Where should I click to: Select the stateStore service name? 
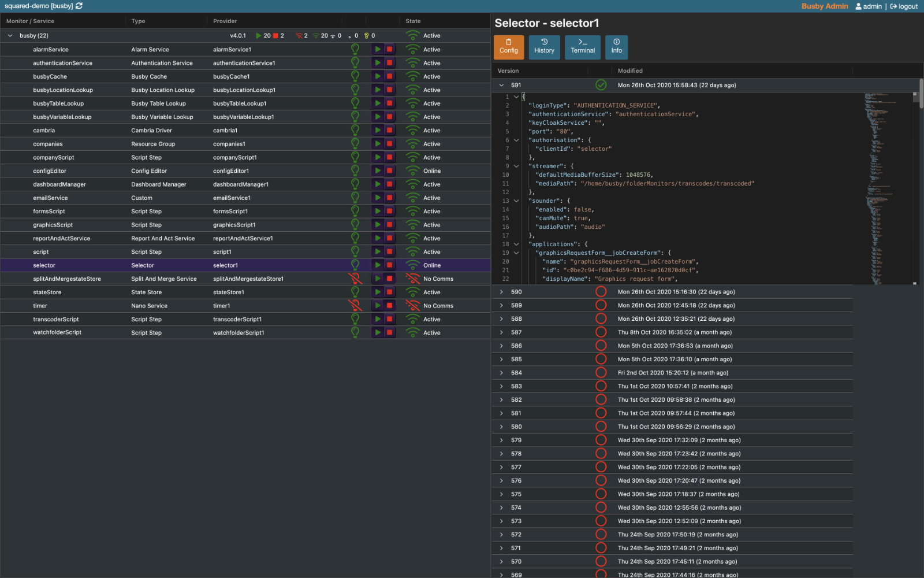47,292
